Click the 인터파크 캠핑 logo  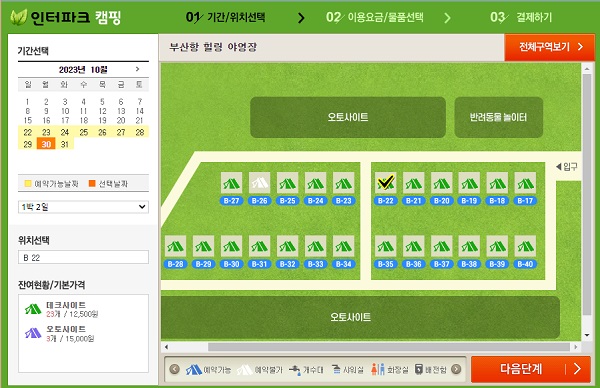tap(66, 17)
